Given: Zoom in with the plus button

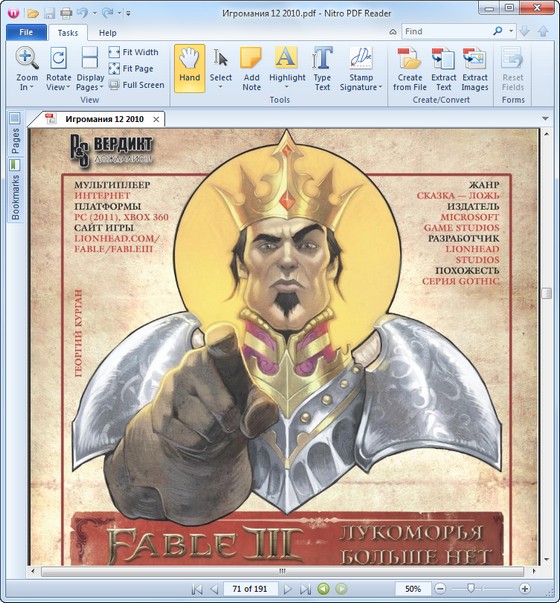Looking at the screenshot, I should click(x=525, y=588).
